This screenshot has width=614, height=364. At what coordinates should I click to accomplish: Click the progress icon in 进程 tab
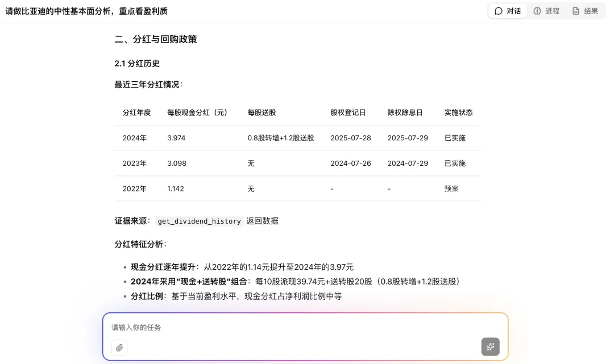[x=537, y=11]
